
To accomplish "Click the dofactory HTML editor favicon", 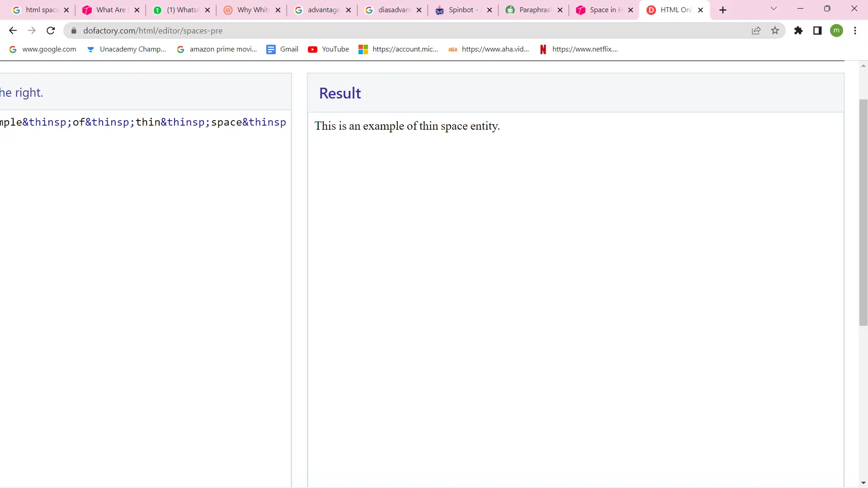I will [x=651, y=9].
